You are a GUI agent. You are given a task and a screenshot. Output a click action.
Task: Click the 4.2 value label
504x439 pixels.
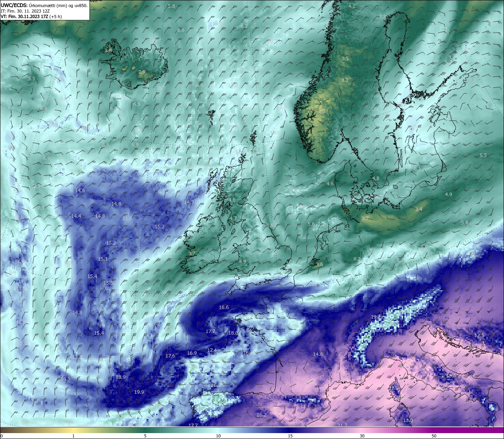click(x=357, y=259)
